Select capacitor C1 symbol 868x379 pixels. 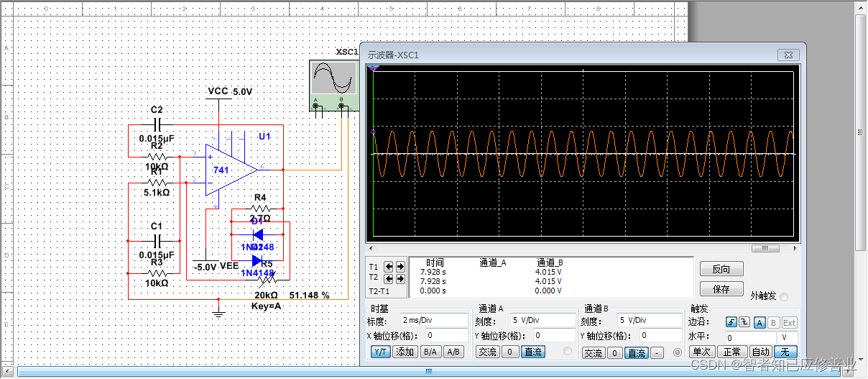click(x=157, y=239)
